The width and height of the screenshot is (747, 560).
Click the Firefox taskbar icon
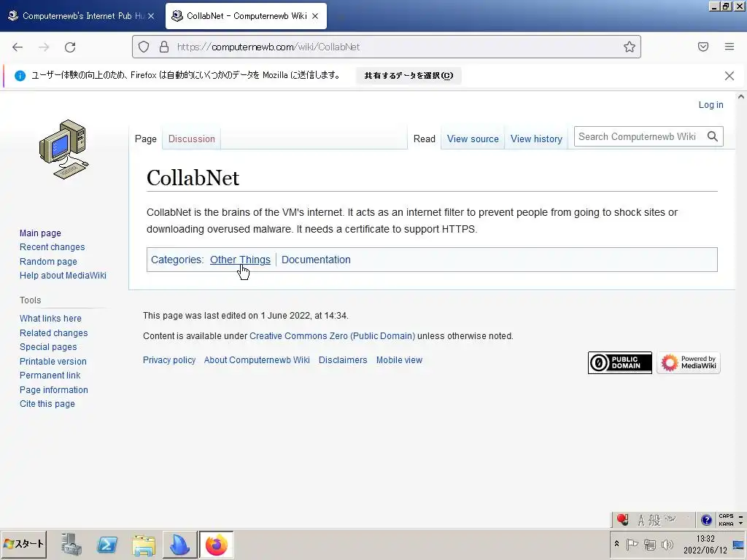216,544
